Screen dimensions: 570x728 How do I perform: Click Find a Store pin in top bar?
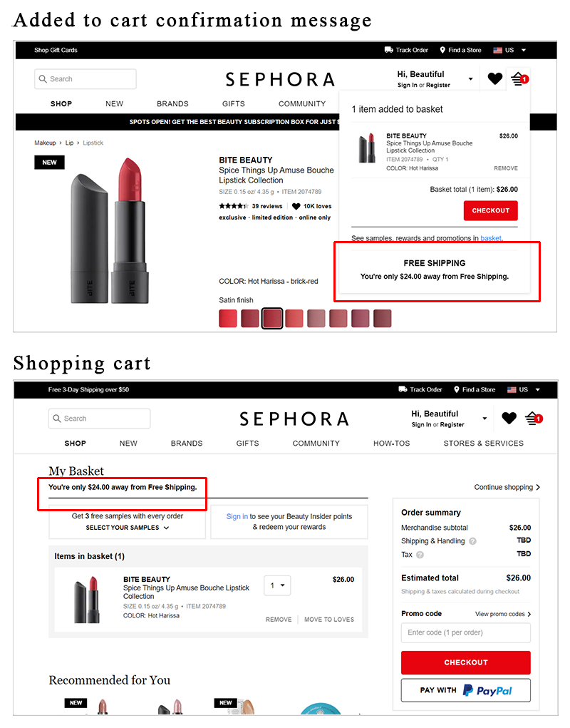(x=442, y=50)
